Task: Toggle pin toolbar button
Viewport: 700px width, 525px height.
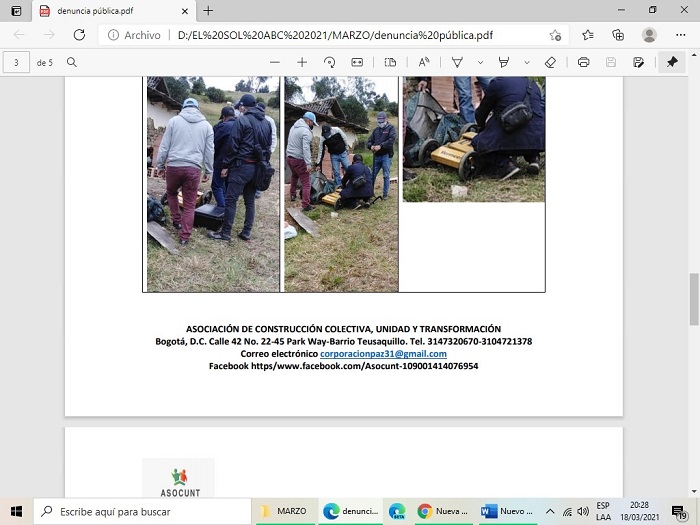Action: [x=672, y=62]
